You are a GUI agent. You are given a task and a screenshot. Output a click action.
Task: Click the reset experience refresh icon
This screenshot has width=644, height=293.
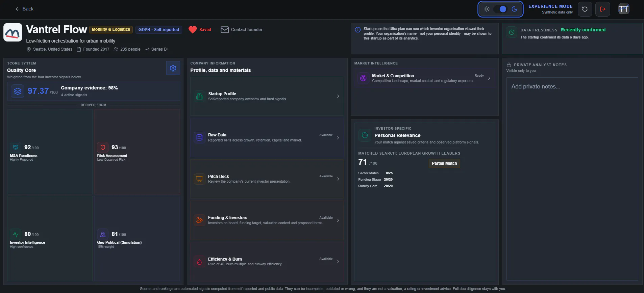coord(585,9)
